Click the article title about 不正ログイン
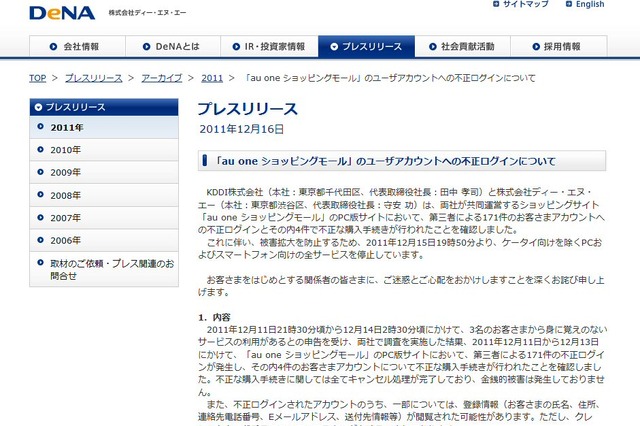This screenshot has height=426, width=640. [x=385, y=161]
